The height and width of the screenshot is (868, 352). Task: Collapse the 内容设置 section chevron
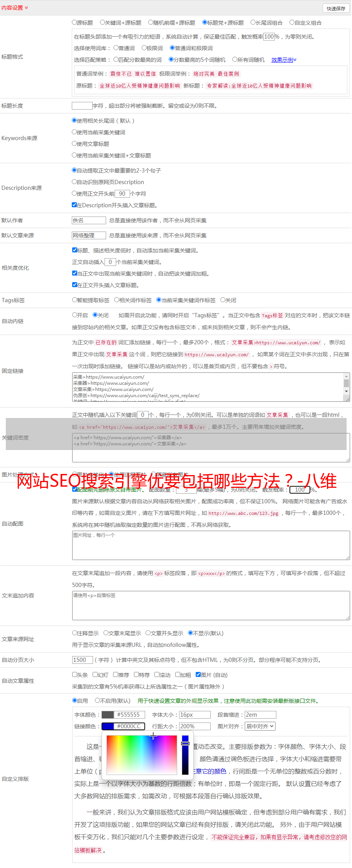[x=26, y=8]
